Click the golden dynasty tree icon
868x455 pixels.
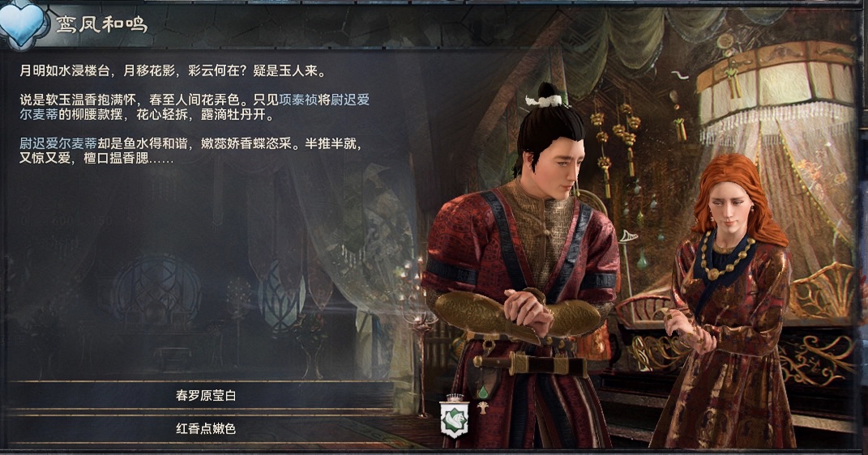tap(483, 407)
